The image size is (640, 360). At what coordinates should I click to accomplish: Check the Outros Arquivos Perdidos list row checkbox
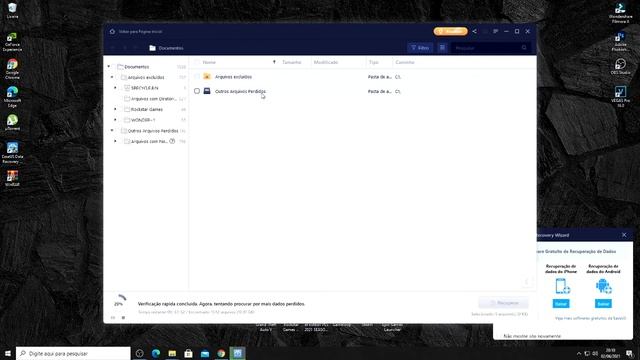(197, 91)
